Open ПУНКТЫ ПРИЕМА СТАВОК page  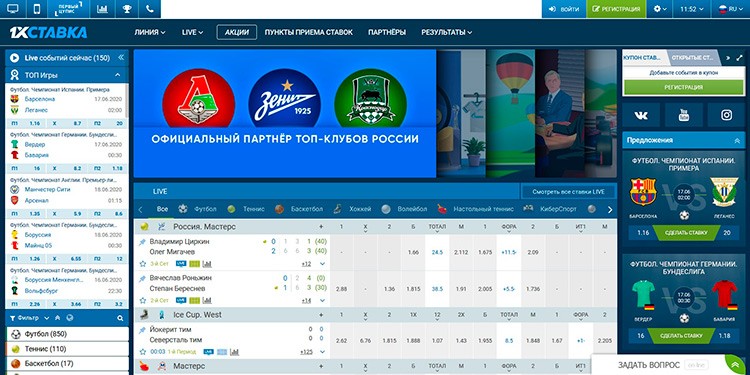pyautogui.click(x=309, y=32)
